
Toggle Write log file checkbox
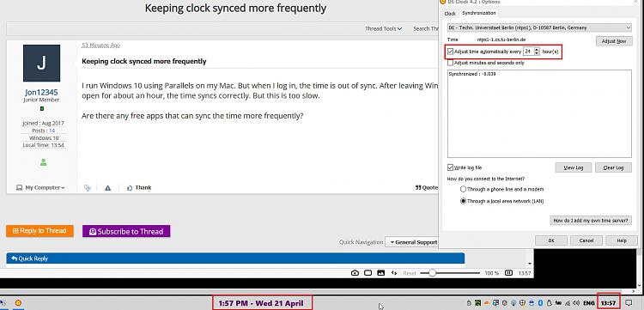point(451,167)
